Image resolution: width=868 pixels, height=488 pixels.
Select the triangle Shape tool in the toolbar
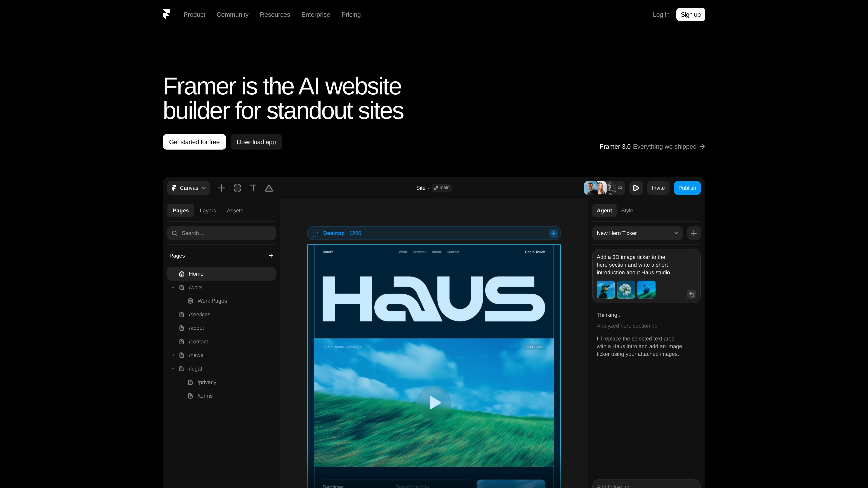click(269, 188)
